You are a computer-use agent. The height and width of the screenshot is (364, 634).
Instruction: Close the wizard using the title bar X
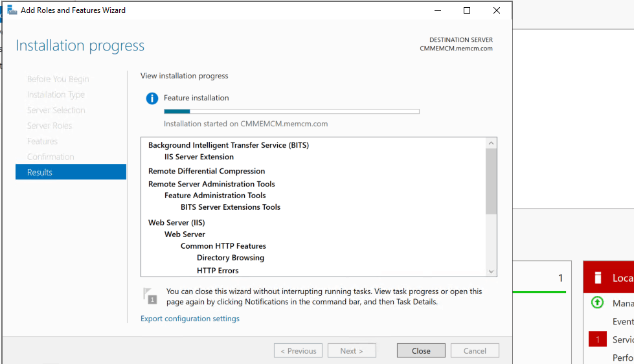497,10
